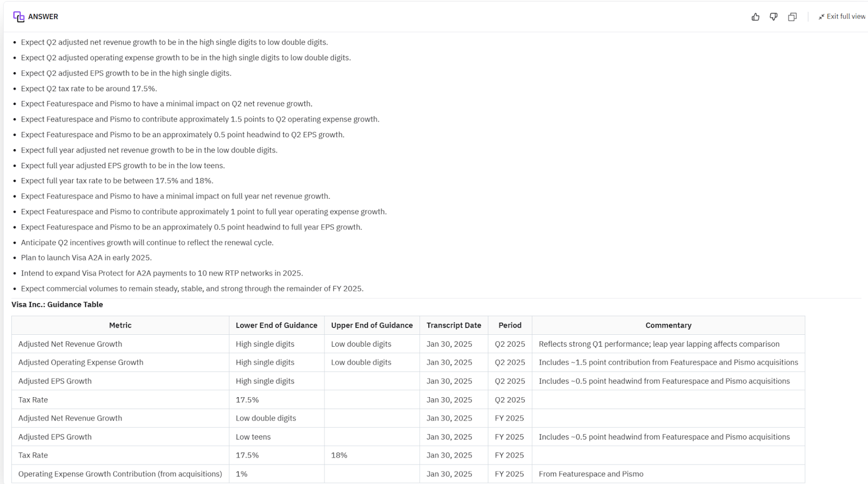Select the Commentary column header

pyautogui.click(x=668, y=326)
